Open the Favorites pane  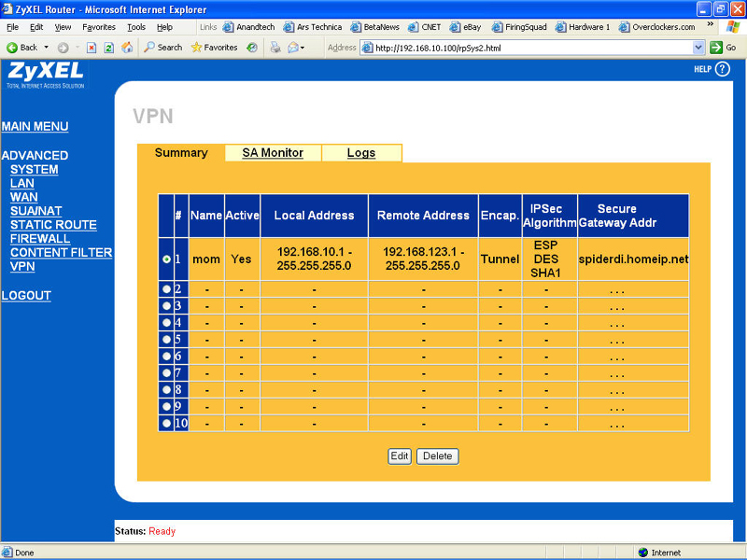tap(214, 48)
